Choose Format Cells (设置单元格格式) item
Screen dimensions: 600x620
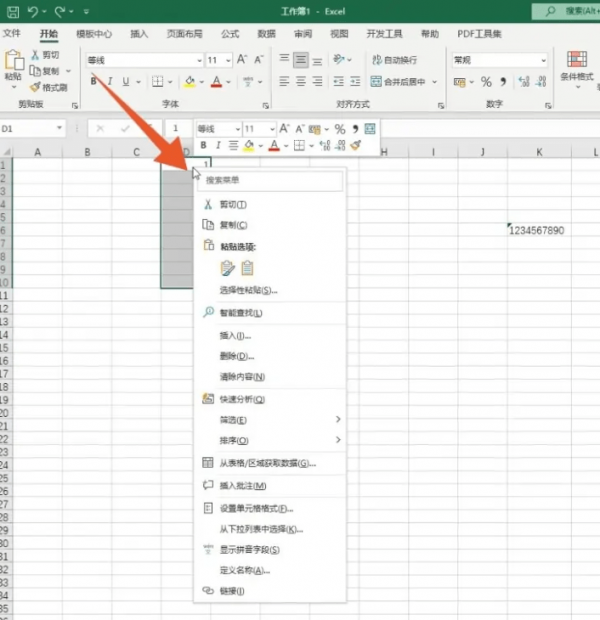point(270,508)
